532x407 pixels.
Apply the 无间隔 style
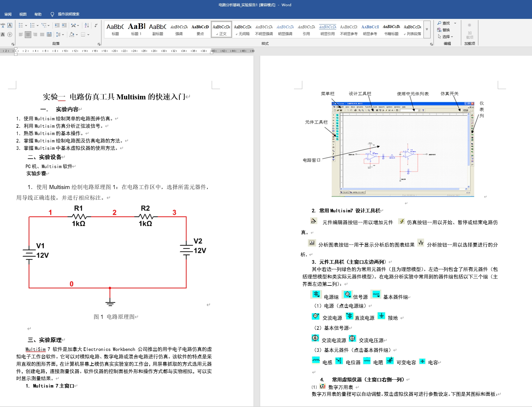point(243,29)
